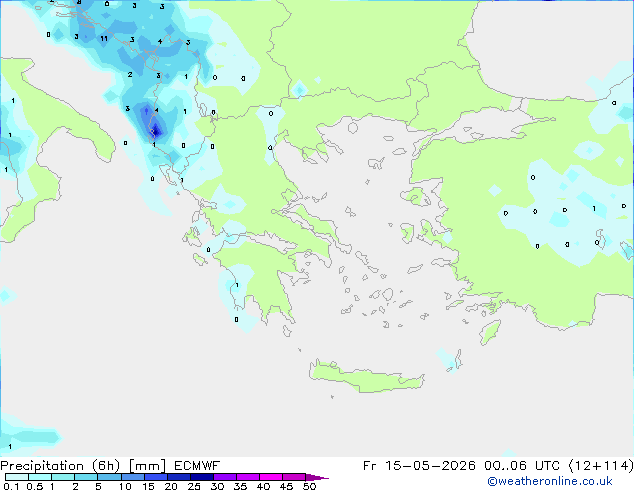Pick the 45 to 50 mm legend swatch
The width and height of the screenshot is (634, 490).
tap(294, 477)
